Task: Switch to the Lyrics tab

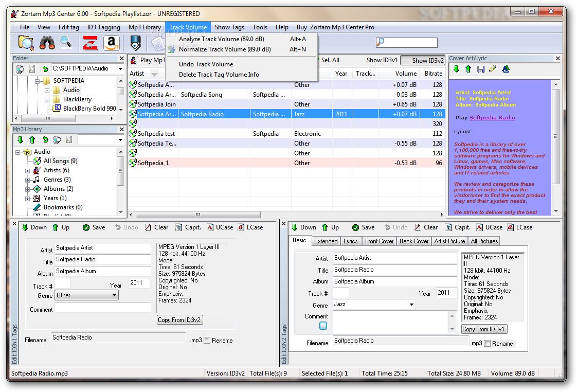Action: 350,241
